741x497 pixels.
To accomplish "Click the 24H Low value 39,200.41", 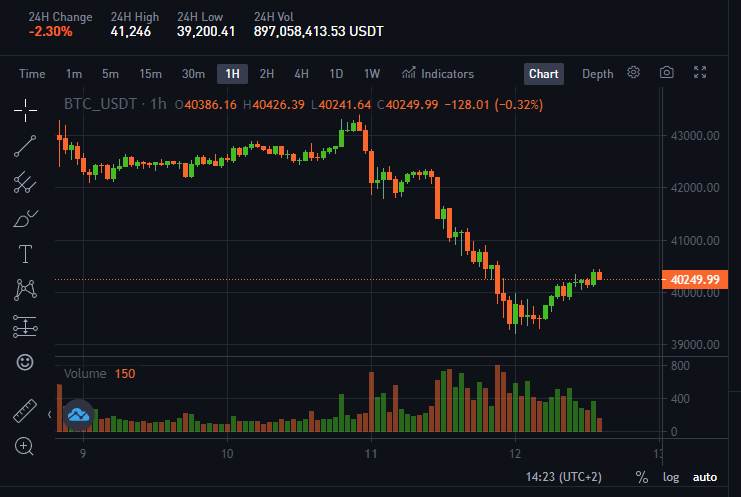I will point(206,32).
